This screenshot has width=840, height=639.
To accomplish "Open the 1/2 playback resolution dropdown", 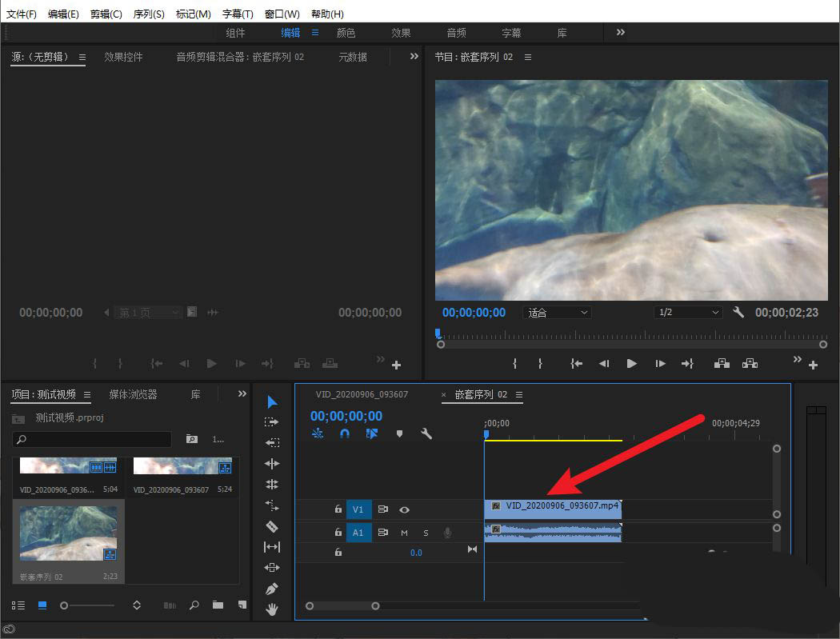I will tap(688, 312).
